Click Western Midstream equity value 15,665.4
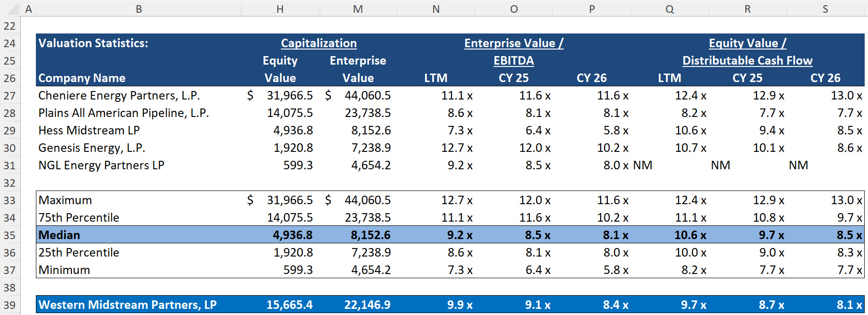The width and height of the screenshot is (868, 315). [x=289, y=305]
